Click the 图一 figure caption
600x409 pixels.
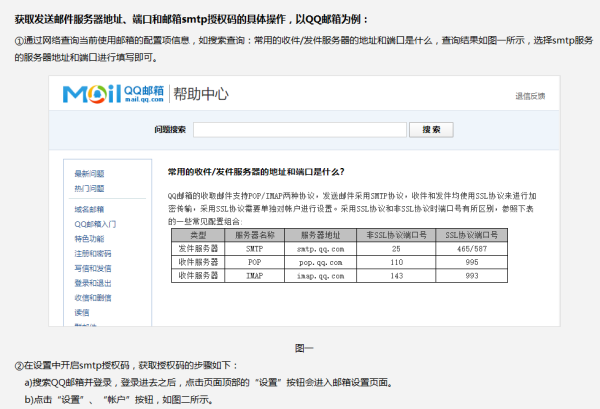pos(304,347)
